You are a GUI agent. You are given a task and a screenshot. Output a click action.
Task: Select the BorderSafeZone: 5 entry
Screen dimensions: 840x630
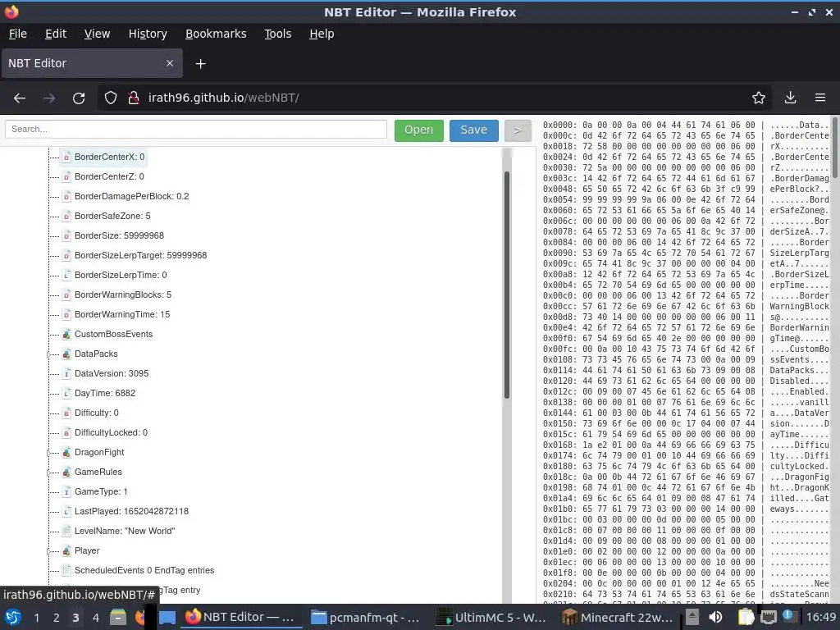coord(112,216)
